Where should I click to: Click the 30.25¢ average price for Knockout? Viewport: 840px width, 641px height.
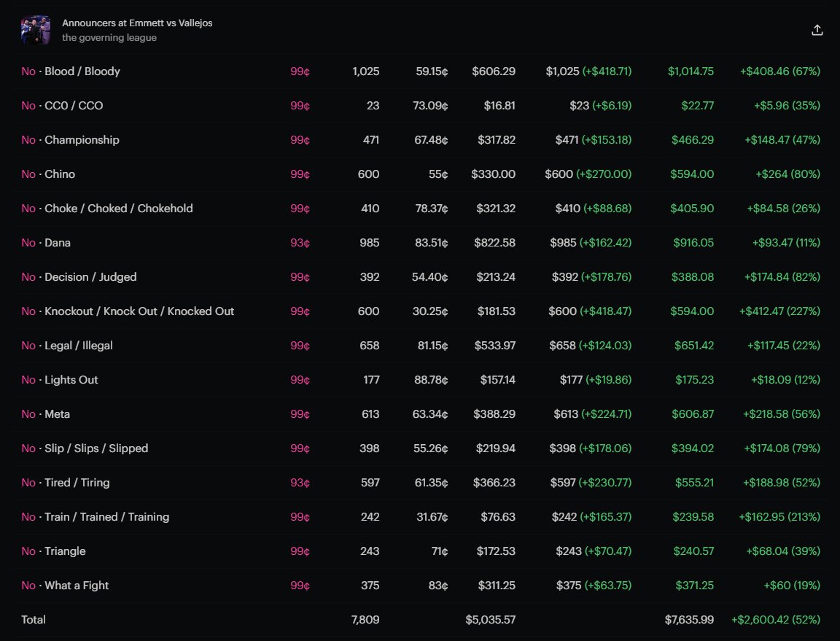430,311
